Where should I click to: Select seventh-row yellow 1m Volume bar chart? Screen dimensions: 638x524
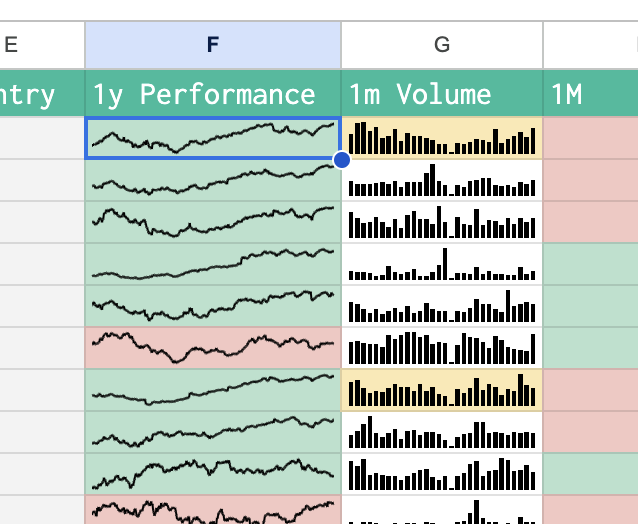point(442,390)
